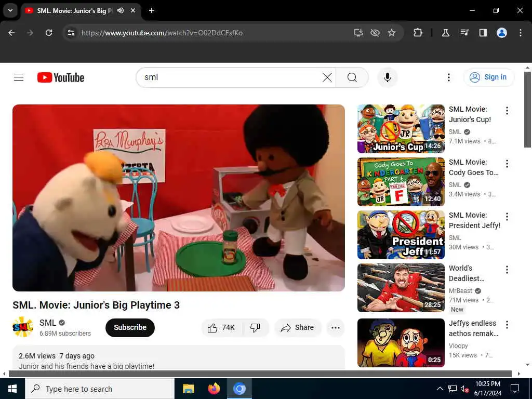Open File Explorer from the taskbar
This screenshot has width=532, height=399.
click(188, 389)
